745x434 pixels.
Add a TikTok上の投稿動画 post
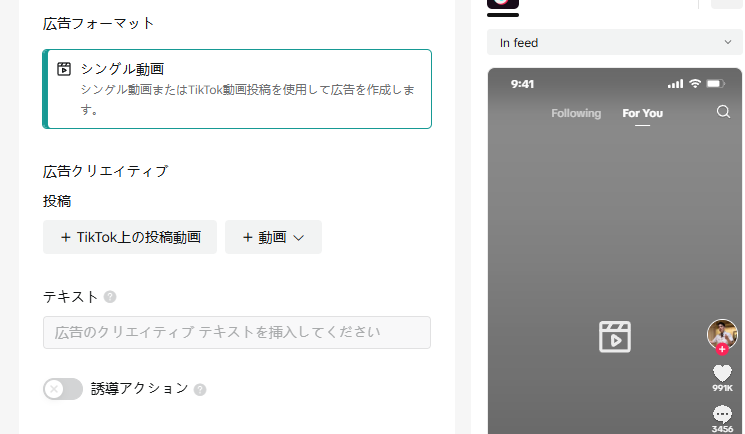coord(130,237)
